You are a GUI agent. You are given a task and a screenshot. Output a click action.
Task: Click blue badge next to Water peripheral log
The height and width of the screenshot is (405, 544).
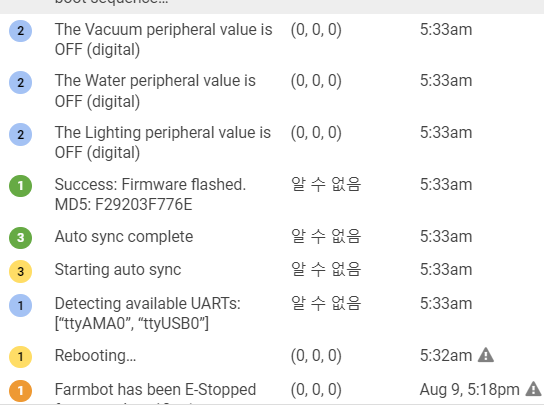pos(20,83)
